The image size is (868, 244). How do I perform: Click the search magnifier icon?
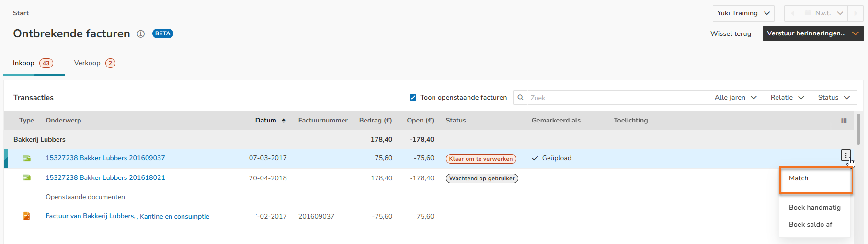[x=521, y=98]
